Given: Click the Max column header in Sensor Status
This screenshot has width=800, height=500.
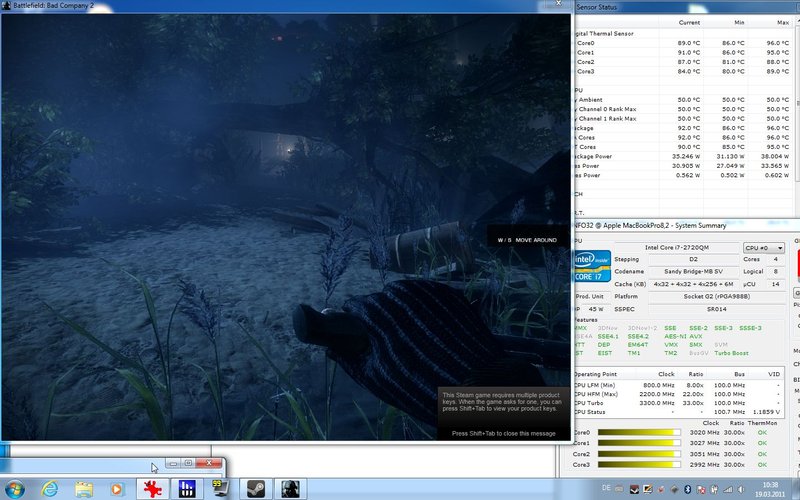Looking at the screenshot, I should 770,22.
